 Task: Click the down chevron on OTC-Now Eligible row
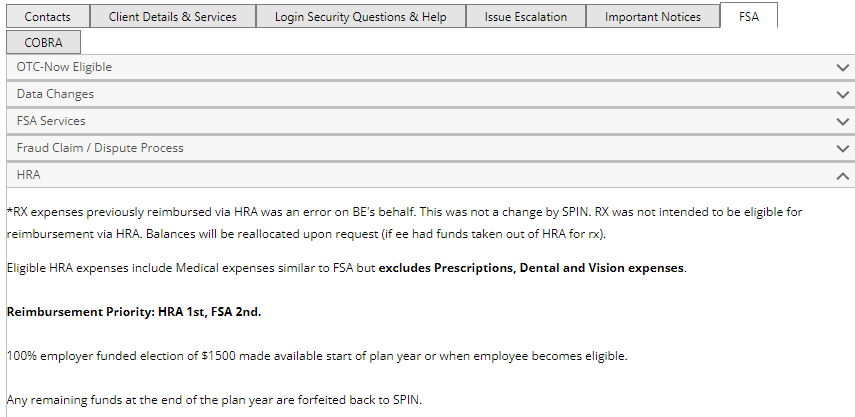pos(842,68)
